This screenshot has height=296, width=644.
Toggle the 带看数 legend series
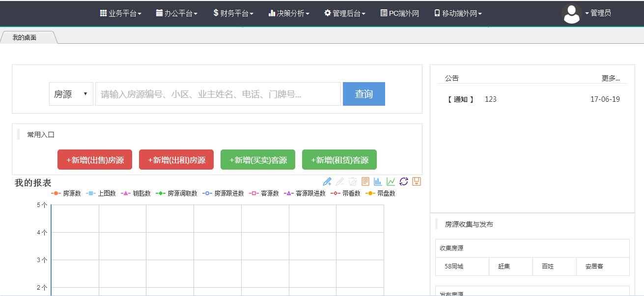click(346, 193)
